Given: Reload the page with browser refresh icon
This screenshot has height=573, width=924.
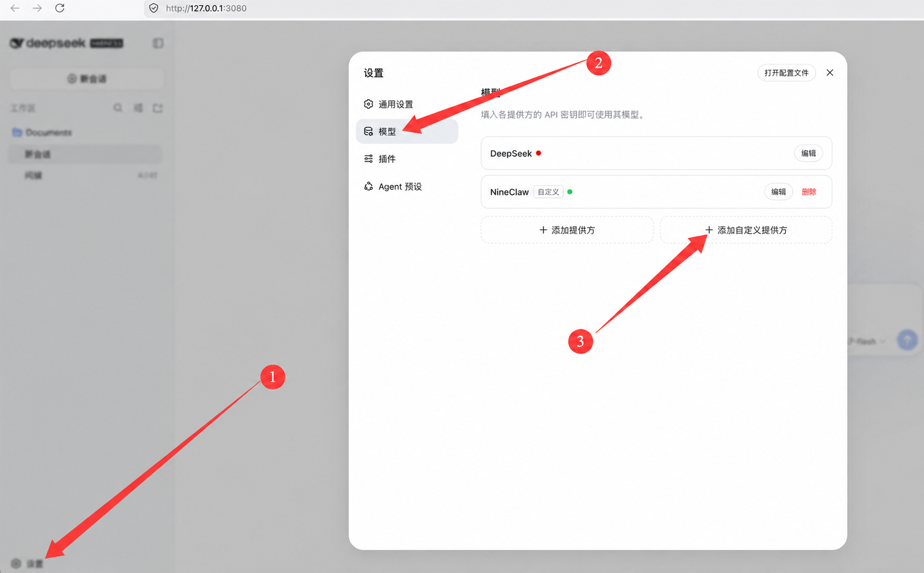Looking at the screenshot, I should 60,8.
